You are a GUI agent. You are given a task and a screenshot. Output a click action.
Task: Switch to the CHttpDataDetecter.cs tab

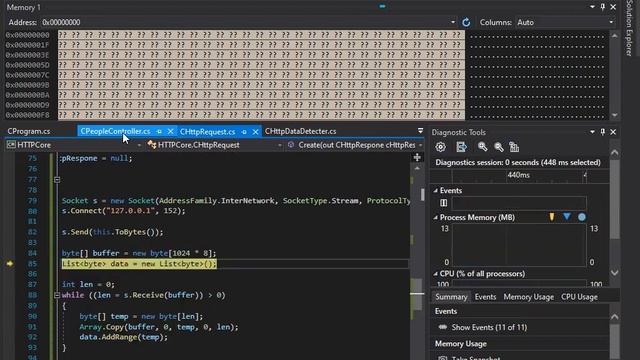(x=300, y=131)
